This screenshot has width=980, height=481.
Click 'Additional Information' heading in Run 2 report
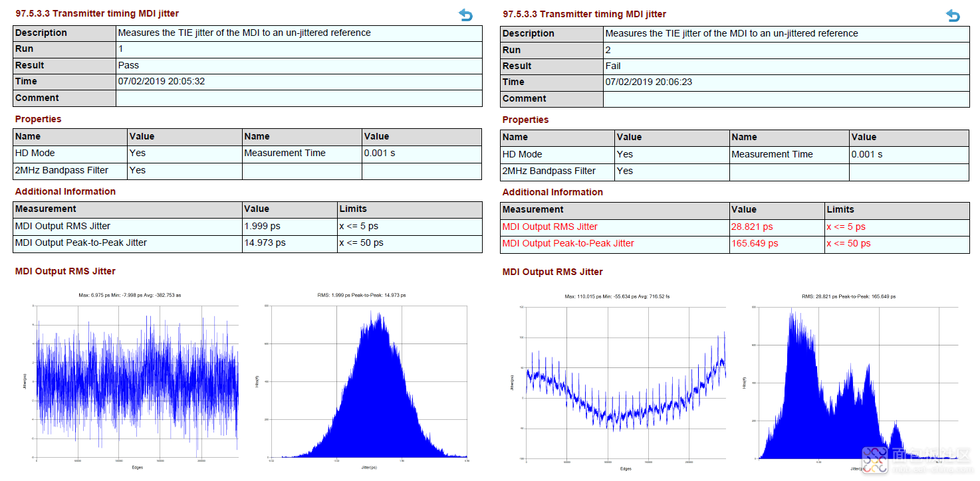(x=552, y=192)
